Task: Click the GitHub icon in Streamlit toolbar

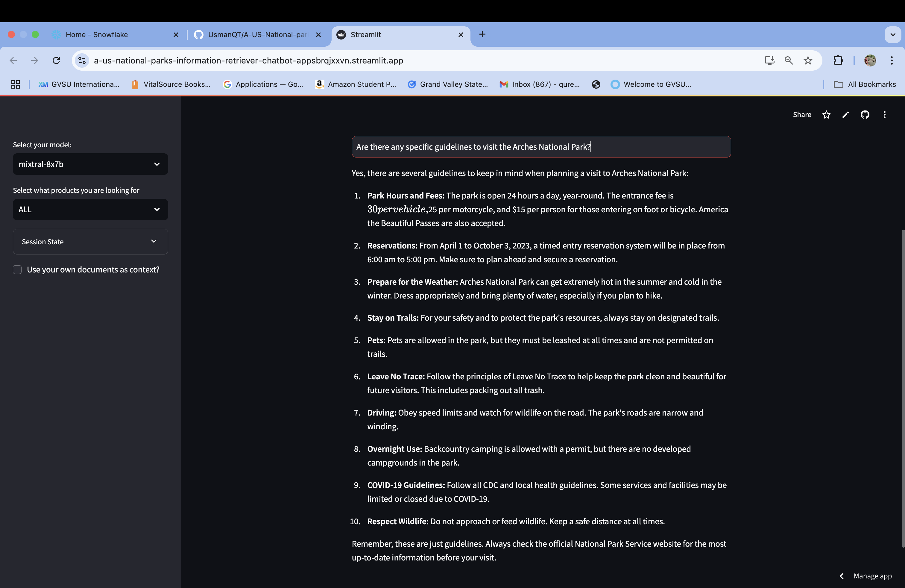Action: pyautogui.click(x=865, y=115)
